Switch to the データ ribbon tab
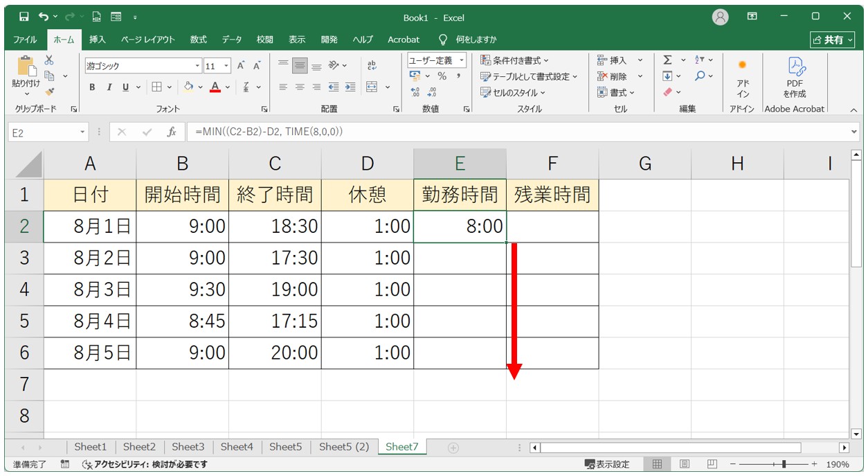868x476 pixels. pos(232,39)
